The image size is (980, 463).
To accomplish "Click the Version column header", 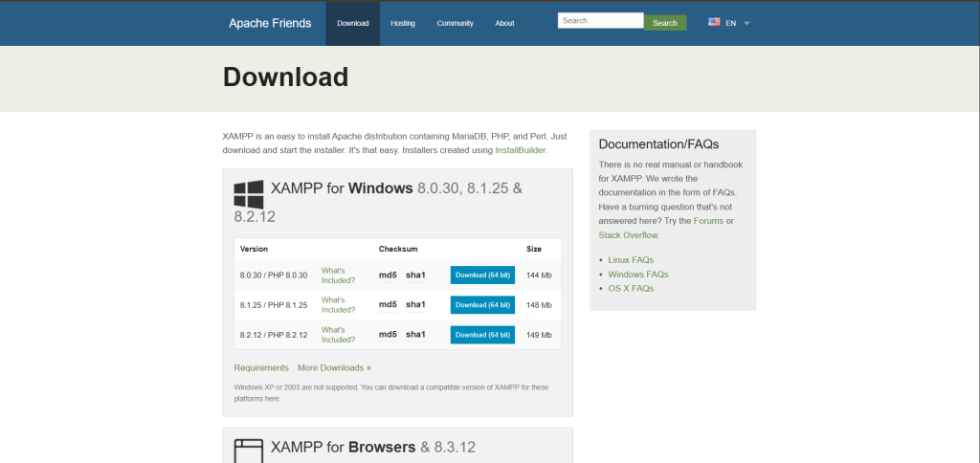I will click(x=254, y=249).
